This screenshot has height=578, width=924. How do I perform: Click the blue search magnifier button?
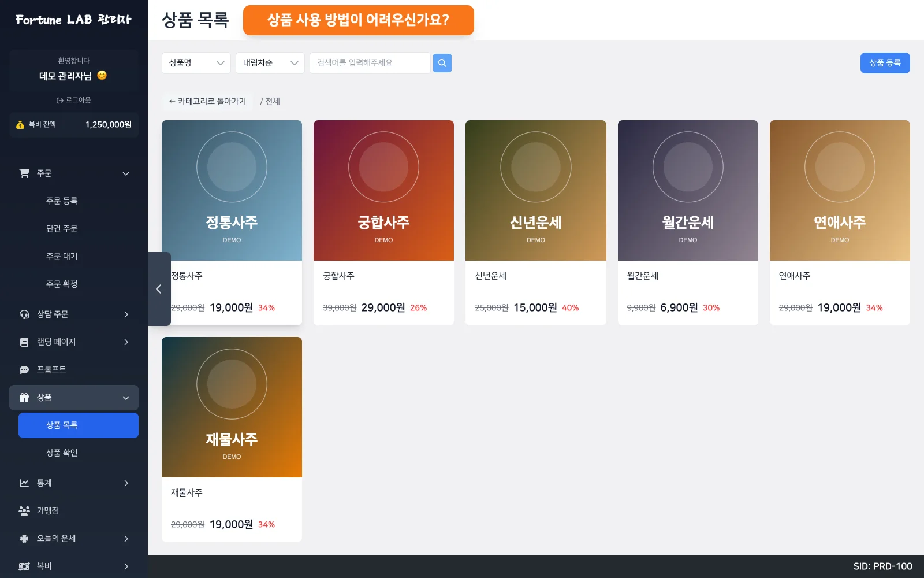pyautogui.click(x=442, y=63)
